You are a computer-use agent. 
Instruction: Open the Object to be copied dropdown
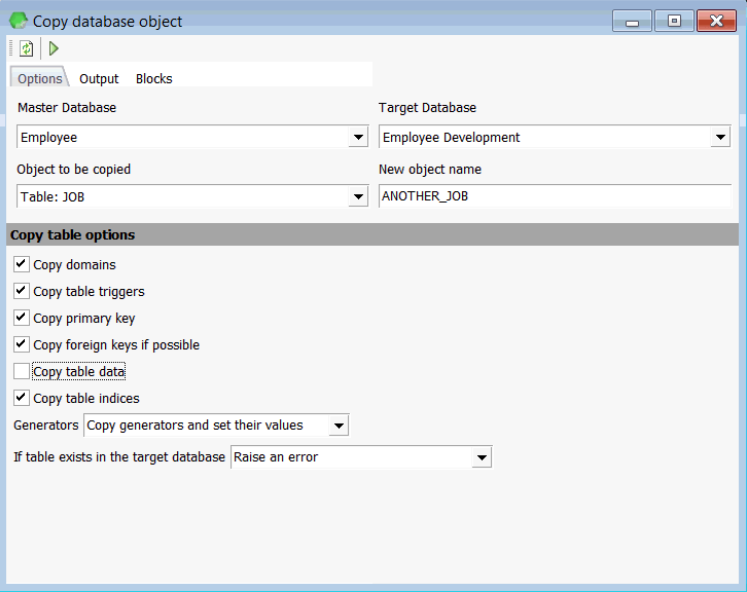click(358, 197)
